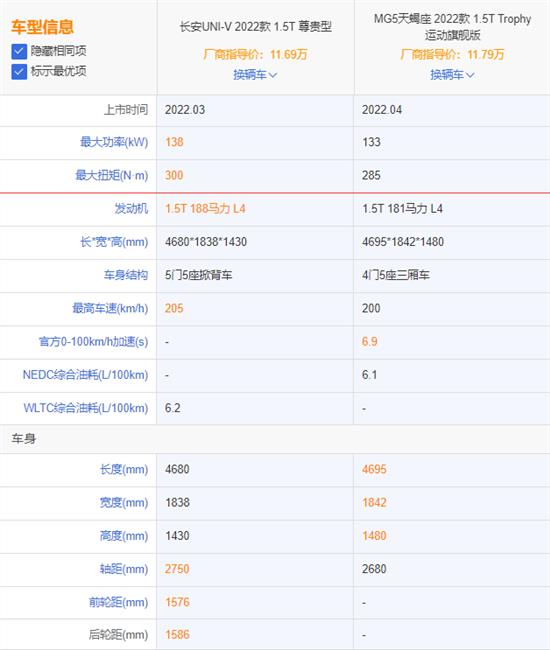Click the 最大功率(kW) parameter link
Screen dimensions: 550x650
[x=114, y=142]
